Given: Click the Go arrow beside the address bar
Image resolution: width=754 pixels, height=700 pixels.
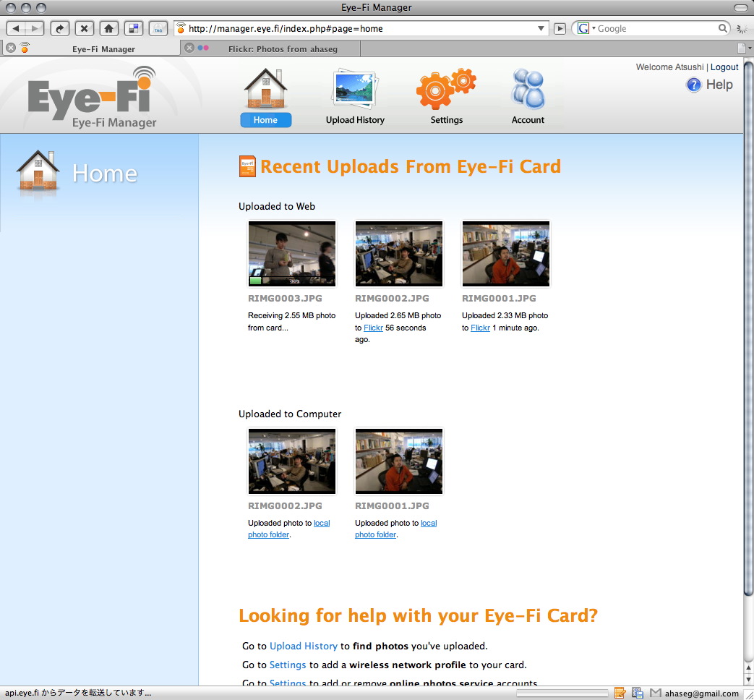Looking at the screenshot, I should (x=560, y=28).
